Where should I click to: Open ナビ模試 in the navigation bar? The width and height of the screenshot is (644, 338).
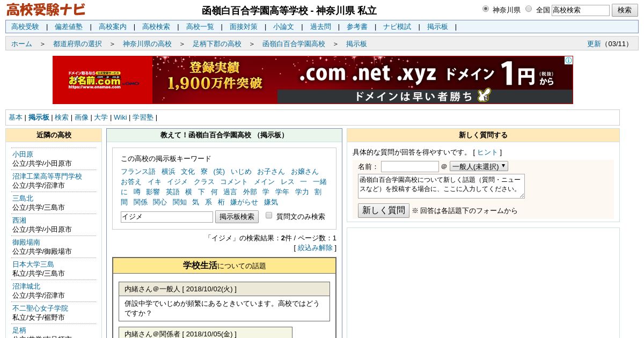[x=397, y=27]
